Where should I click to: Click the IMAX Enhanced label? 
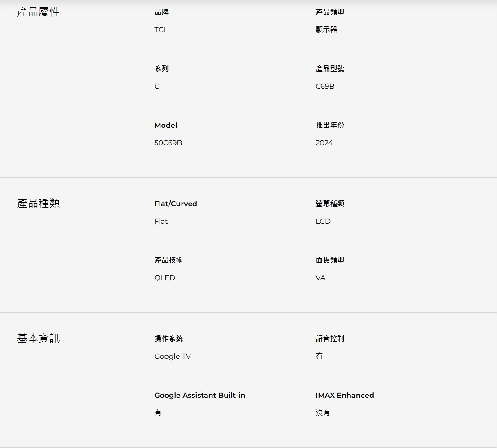coord(345,396)
